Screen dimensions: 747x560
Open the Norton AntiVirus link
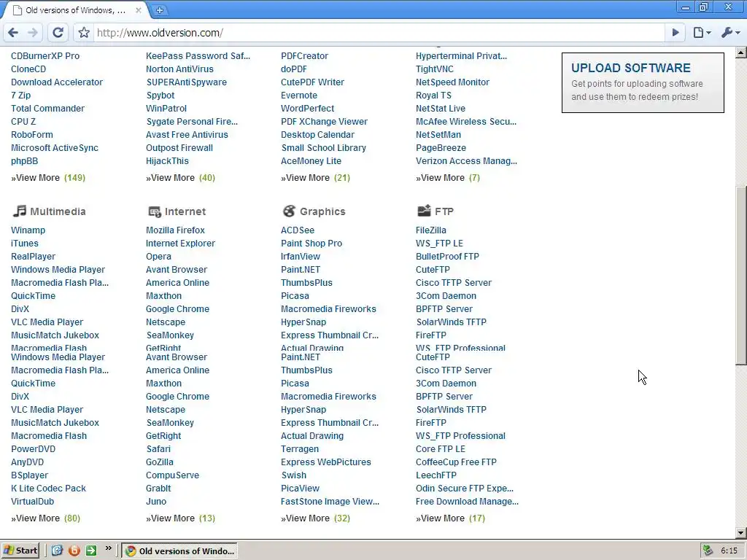[x=179, y=69]
